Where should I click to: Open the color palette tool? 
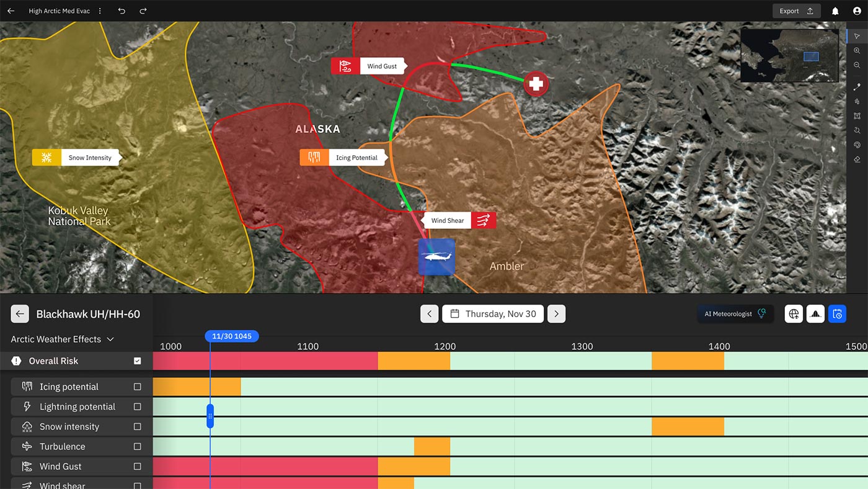(857, 145)
